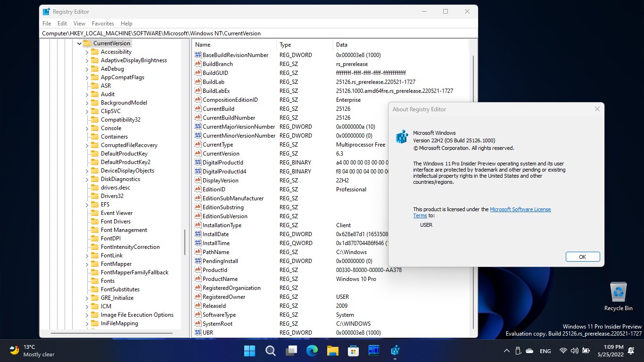Click the Console folder icon in tree
Viewport: 644px width, 362px height.
[94, 128]
